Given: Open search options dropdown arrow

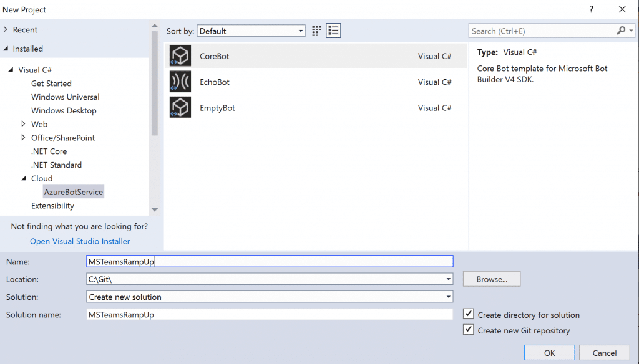Looking at the screenshot, I should [631, 31].
